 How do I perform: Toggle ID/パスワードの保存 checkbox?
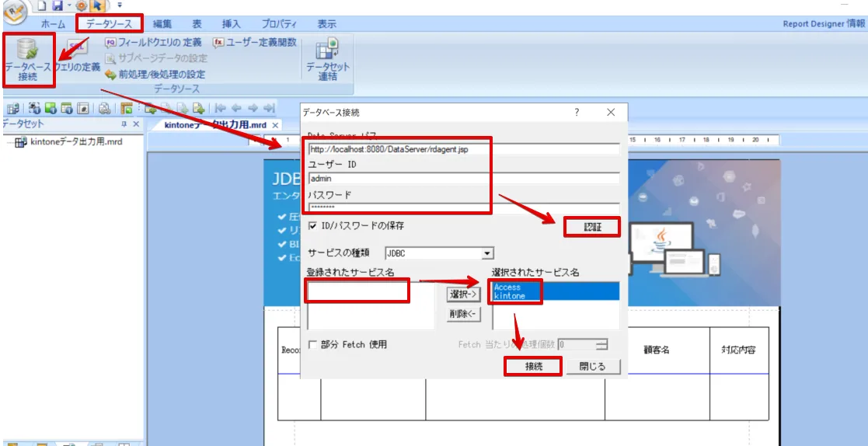[x=314, y=226]
